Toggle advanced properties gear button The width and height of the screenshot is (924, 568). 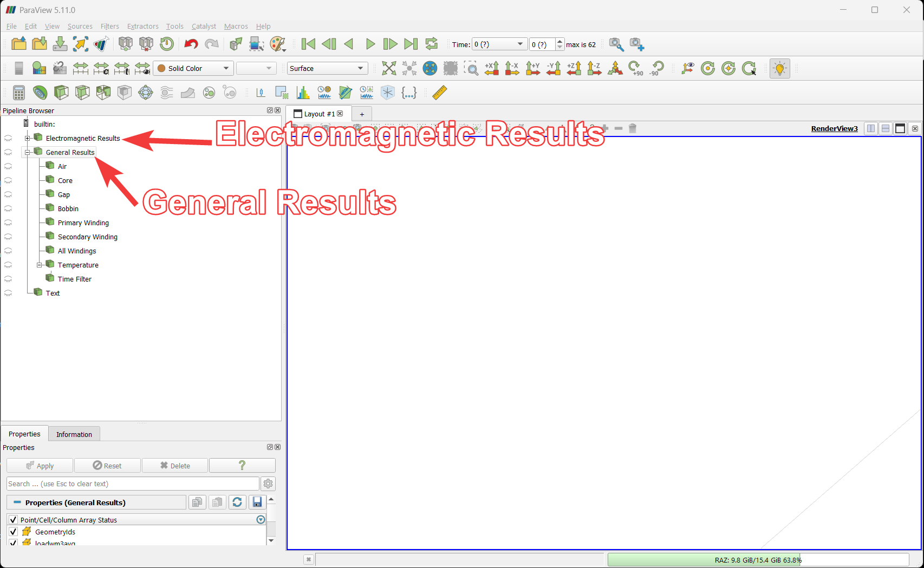tap(268, 484)
